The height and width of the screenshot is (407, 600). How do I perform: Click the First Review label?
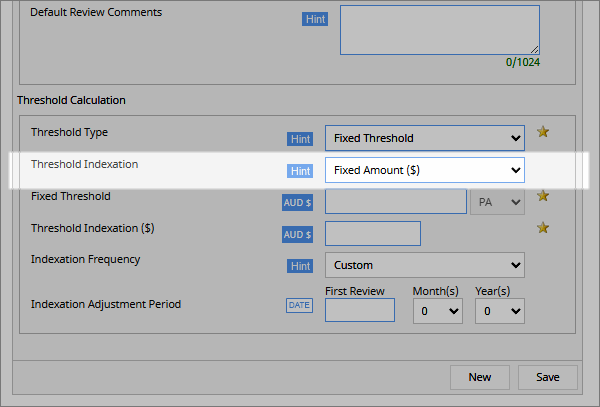355,291
